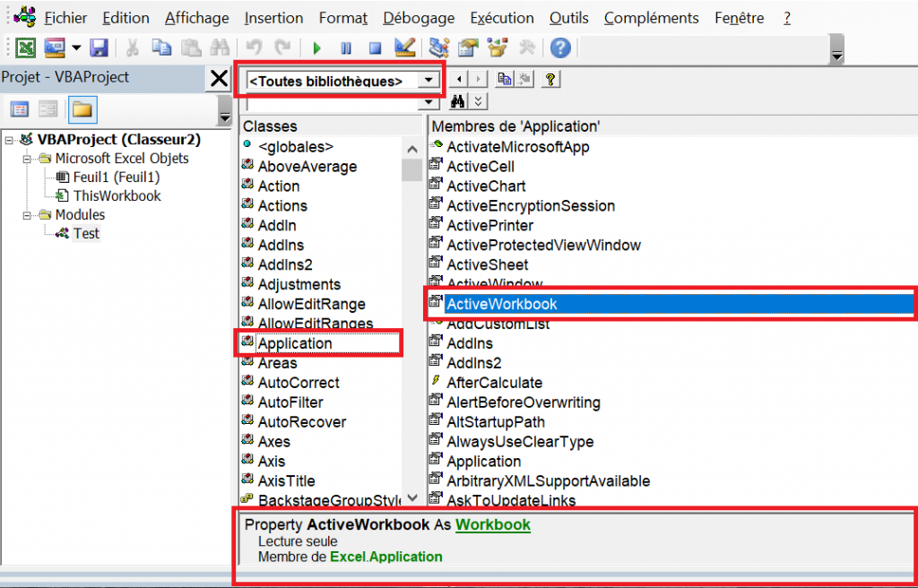This screenshot has height=588, width=918.
Task: Click the Save icon in toolbar
Action: point(99,48)
